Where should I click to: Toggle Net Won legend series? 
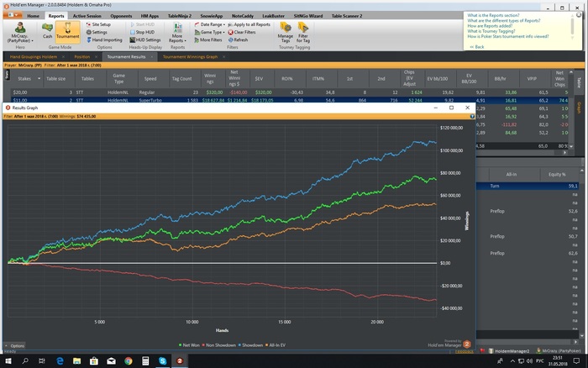coord(189,345)
